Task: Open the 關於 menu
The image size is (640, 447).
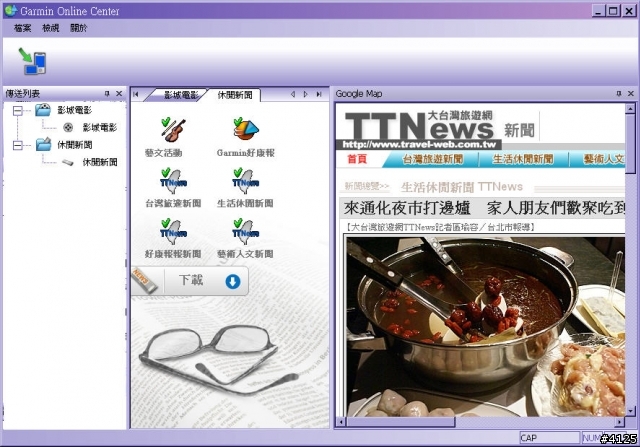Action: tap(78, 28)
